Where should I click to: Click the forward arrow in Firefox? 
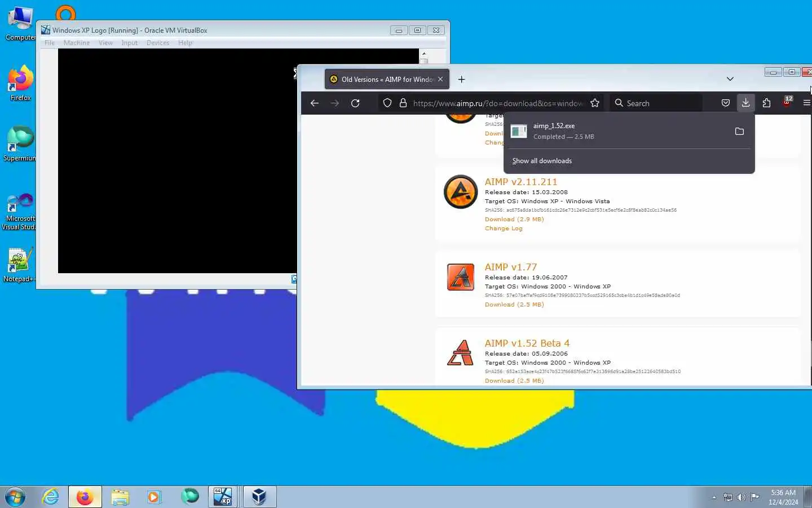click(x=335, y=103)
